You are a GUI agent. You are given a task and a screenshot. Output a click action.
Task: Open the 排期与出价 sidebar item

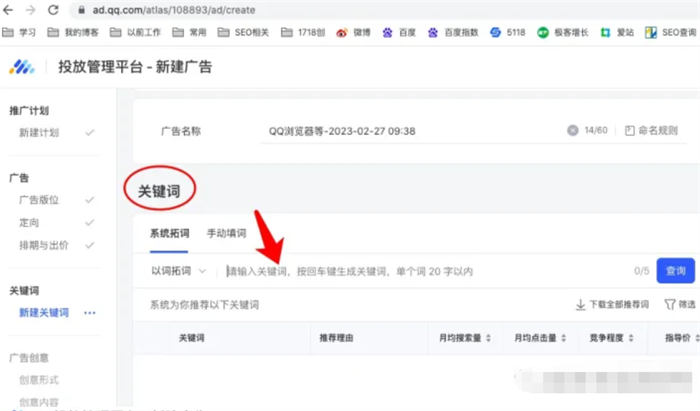[42, 245]
